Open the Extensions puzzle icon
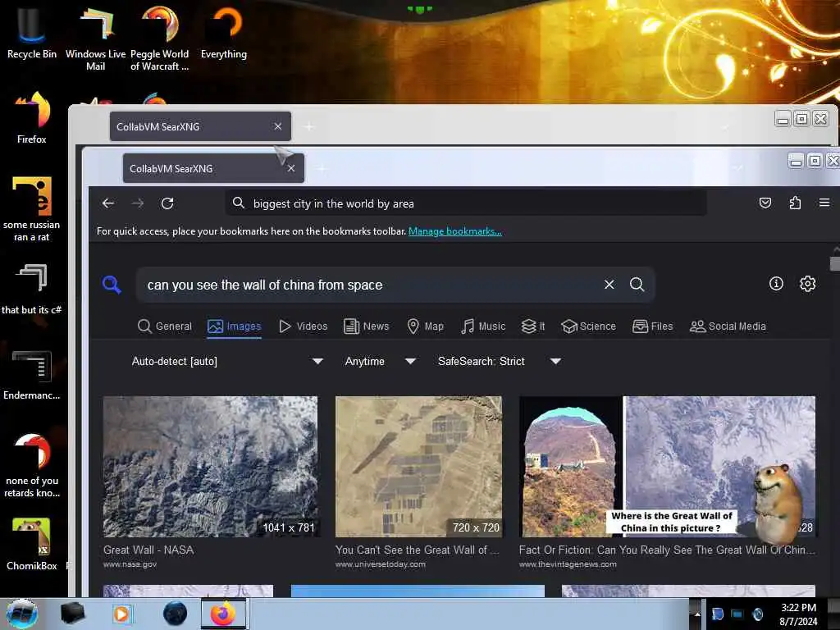This screenshot has width=840, height=630. (795, 203)
